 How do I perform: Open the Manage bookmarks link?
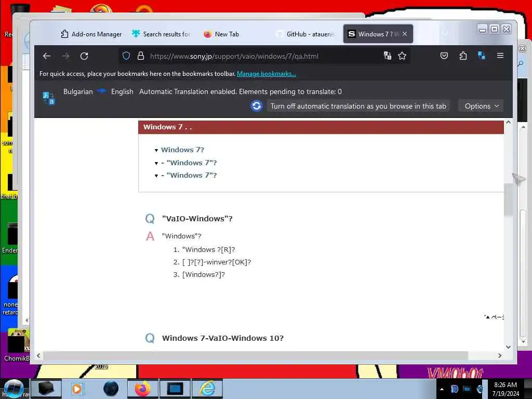(267, 74)
